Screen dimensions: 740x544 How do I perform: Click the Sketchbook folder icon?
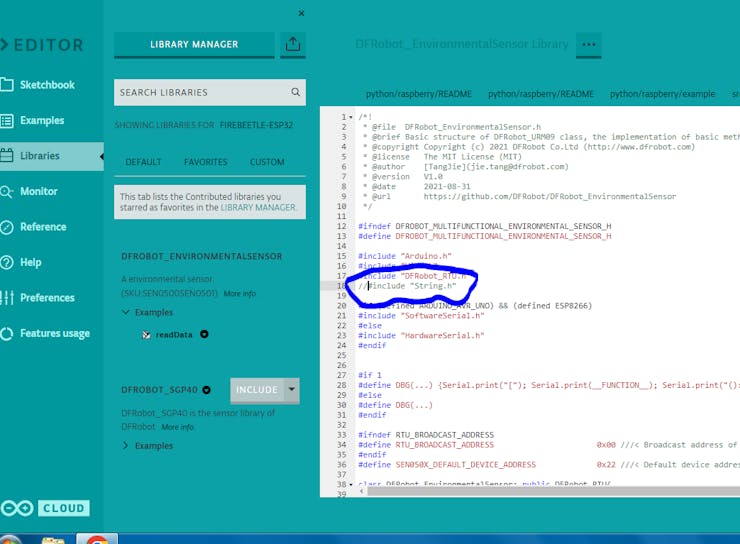coord(7,85)
